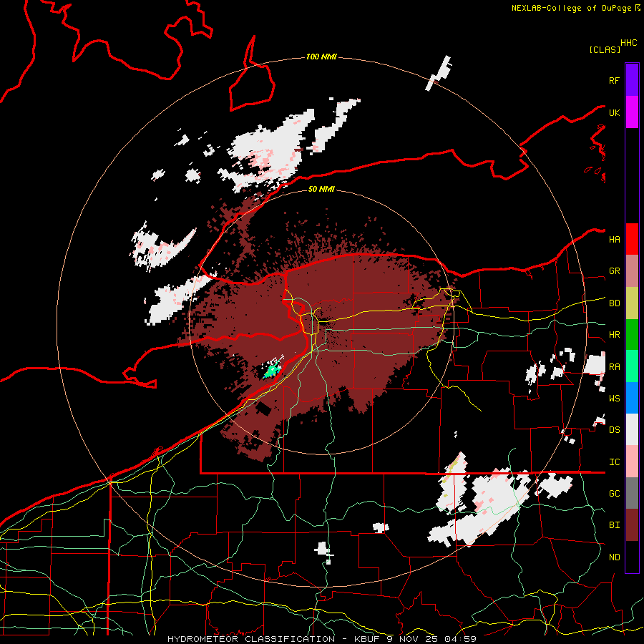
Task: Click the small green rain echo cluster
Action: tap(272, 370)
